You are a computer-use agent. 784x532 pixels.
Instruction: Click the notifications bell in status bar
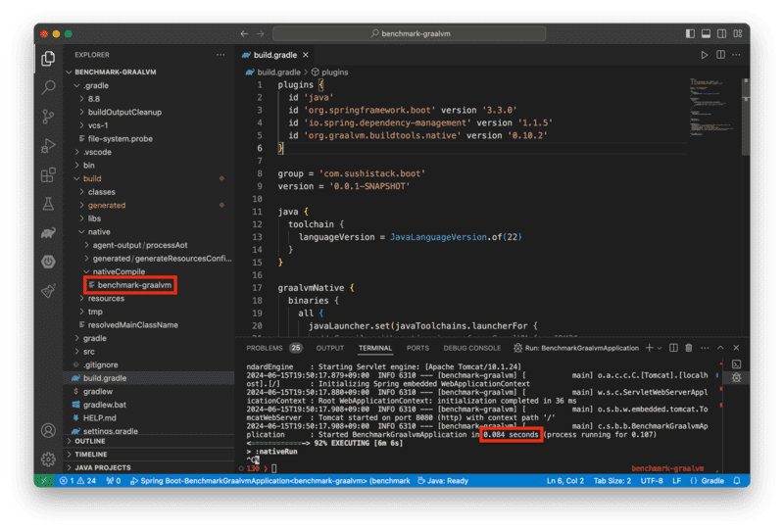pyautogui.click(x=737, y=480)
